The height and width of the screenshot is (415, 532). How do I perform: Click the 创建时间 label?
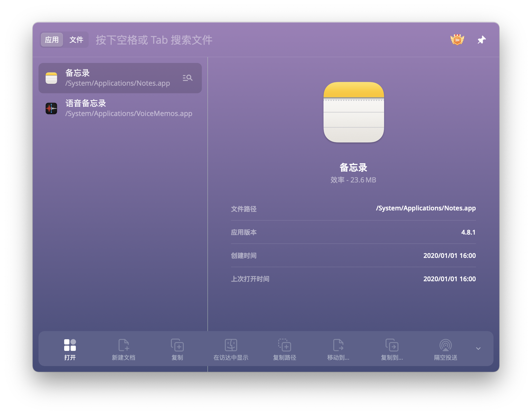(244, 256)
